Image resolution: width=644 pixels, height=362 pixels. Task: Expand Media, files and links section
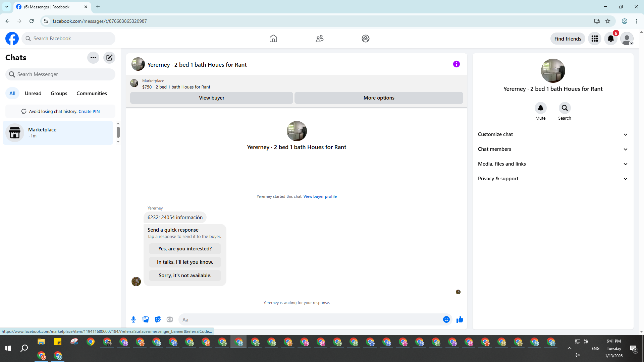point(552,164)
